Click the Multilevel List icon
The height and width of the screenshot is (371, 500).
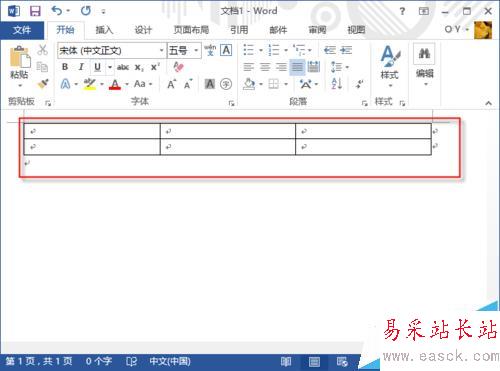tap(299, 50)
